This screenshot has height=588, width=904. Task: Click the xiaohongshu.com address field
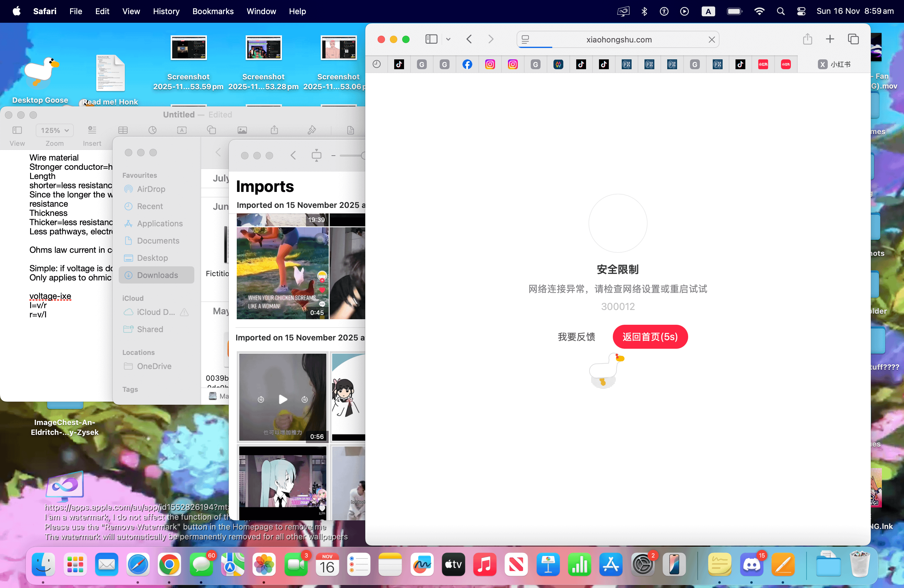point(618,39)
